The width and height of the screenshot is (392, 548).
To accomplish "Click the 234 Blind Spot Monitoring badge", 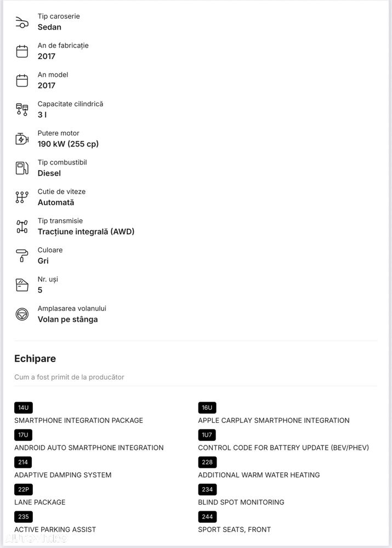I will (x=207, y=489).
